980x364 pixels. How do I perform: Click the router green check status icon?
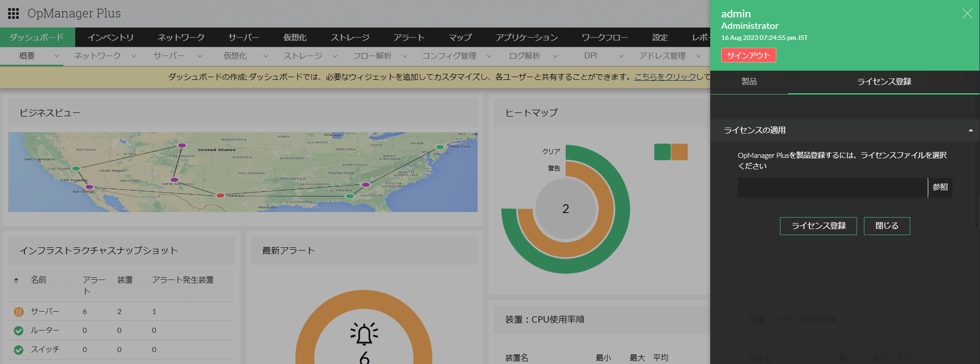pyautogui.click(x=18, y=330)
